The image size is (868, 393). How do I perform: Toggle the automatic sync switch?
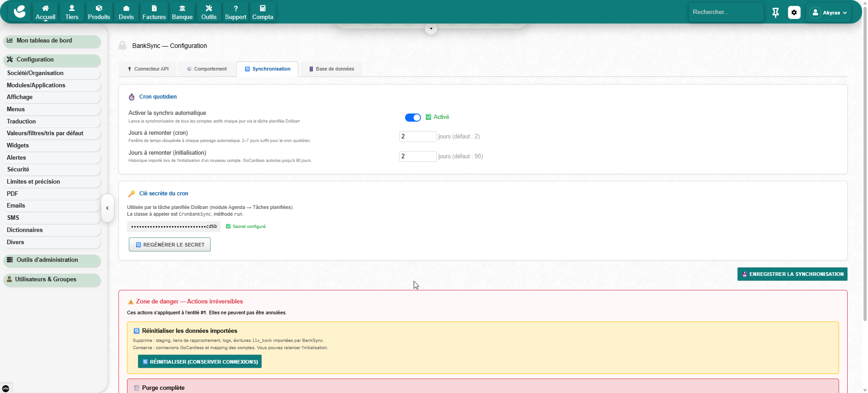(413, 118)
